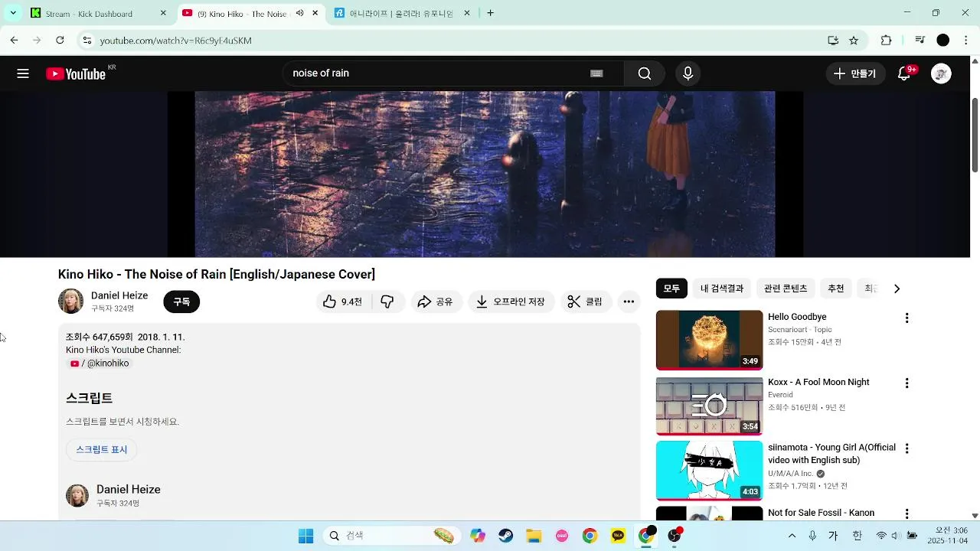Install app icon in address bar
This screenshot has height=551, width=980.
click(x=833, y=41)
